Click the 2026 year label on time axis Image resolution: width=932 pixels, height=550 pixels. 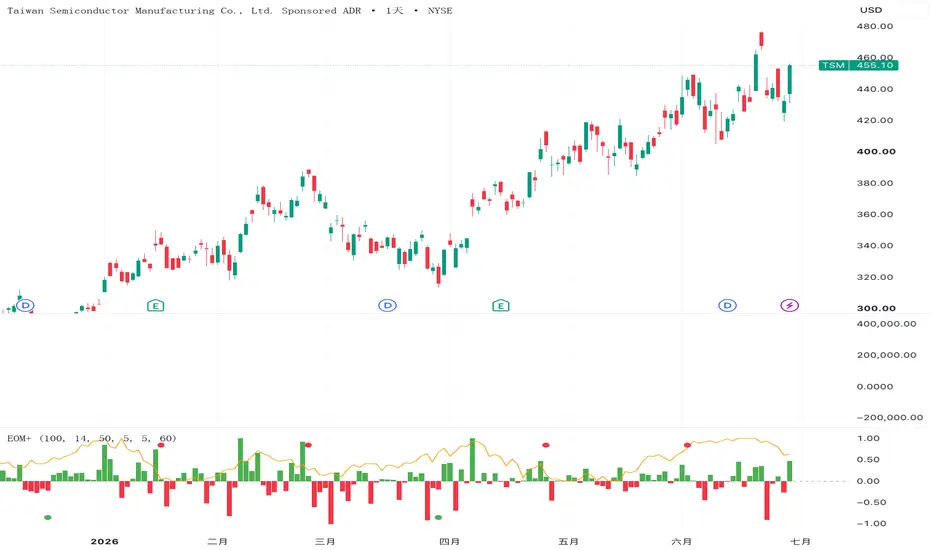tap(105, 542)
